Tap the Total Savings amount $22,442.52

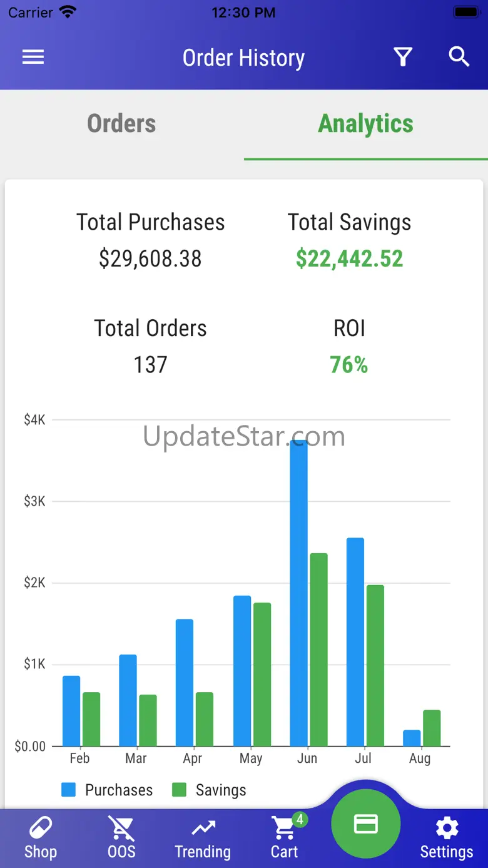click(x=350, y=258)
